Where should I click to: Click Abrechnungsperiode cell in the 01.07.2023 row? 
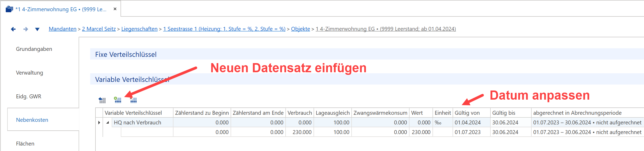588,132
